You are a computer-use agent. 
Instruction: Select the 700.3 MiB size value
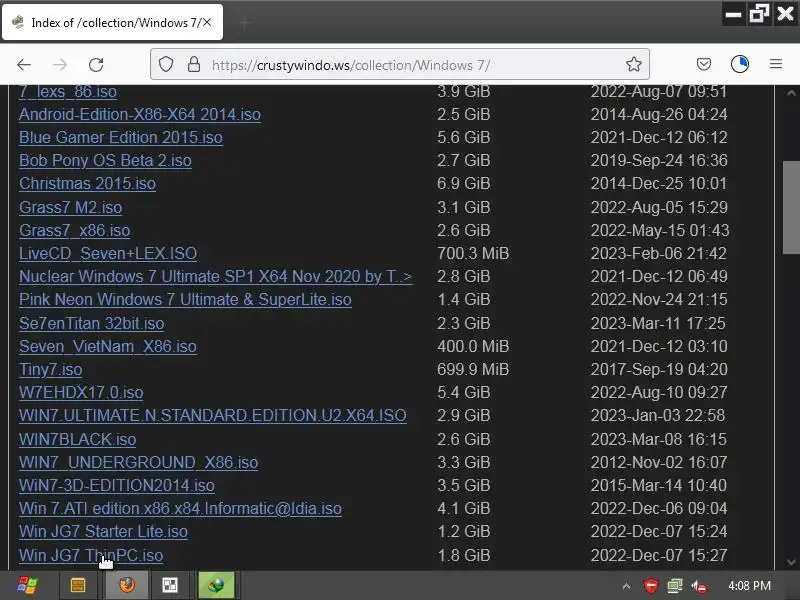click(x=473, y=253)
